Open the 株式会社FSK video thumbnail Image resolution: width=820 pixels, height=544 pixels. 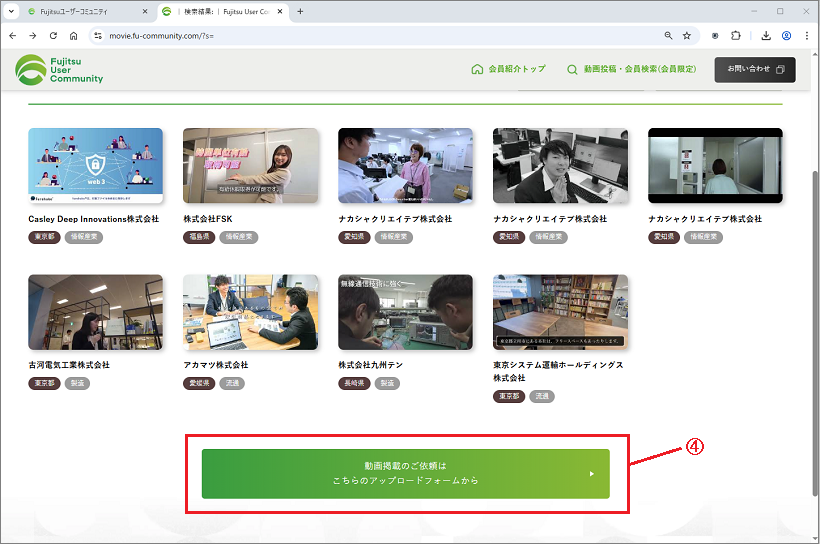click(x=250, y=165)
